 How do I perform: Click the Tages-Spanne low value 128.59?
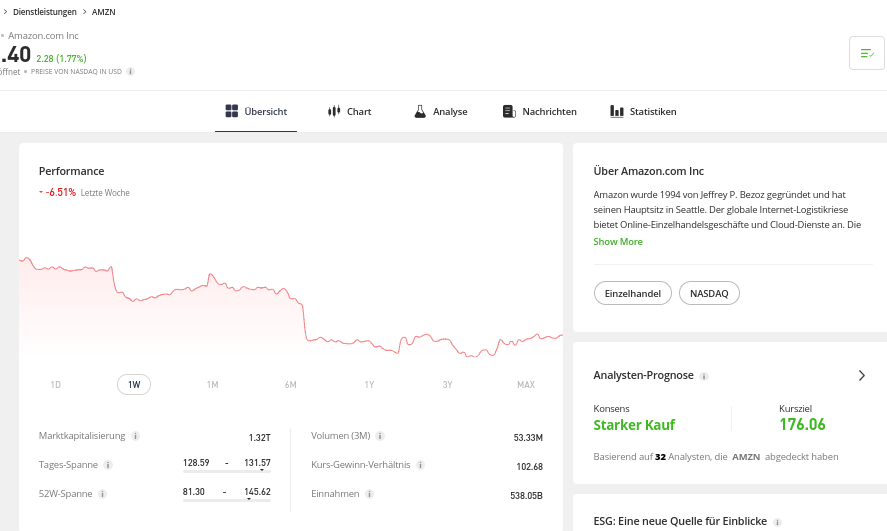coord(196,463)
